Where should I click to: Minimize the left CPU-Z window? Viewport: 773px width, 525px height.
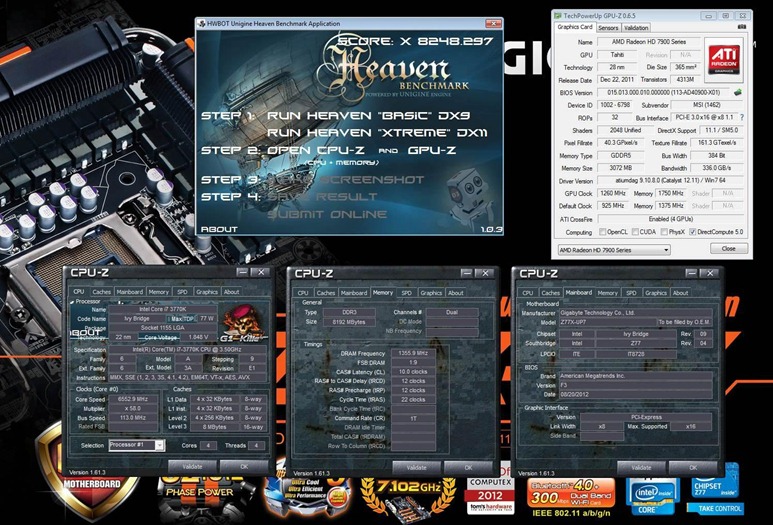tap(242, 272)
